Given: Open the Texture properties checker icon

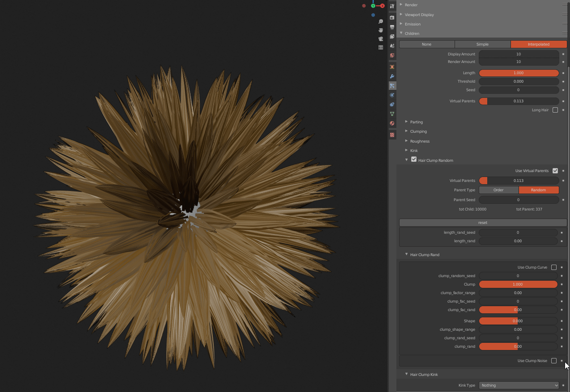Looking at the screenshot, I should (392, 135).
